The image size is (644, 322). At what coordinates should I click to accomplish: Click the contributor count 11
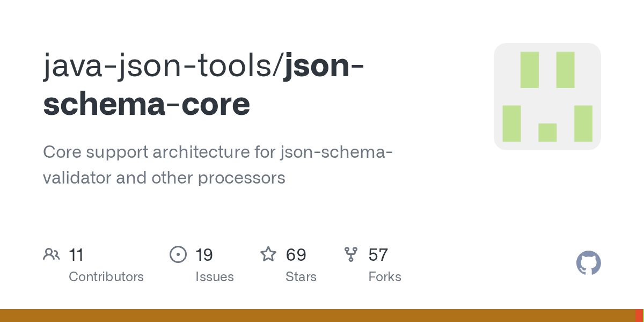[x=76, y=254]
